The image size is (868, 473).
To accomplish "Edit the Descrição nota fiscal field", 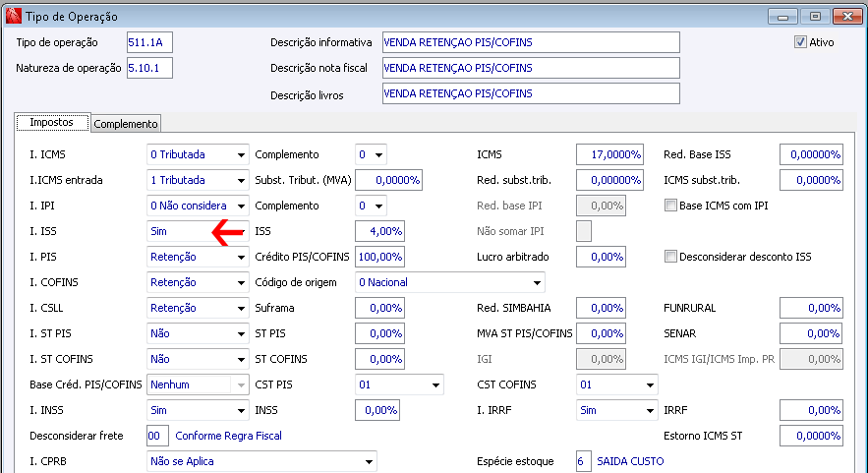I will point(531,68).
